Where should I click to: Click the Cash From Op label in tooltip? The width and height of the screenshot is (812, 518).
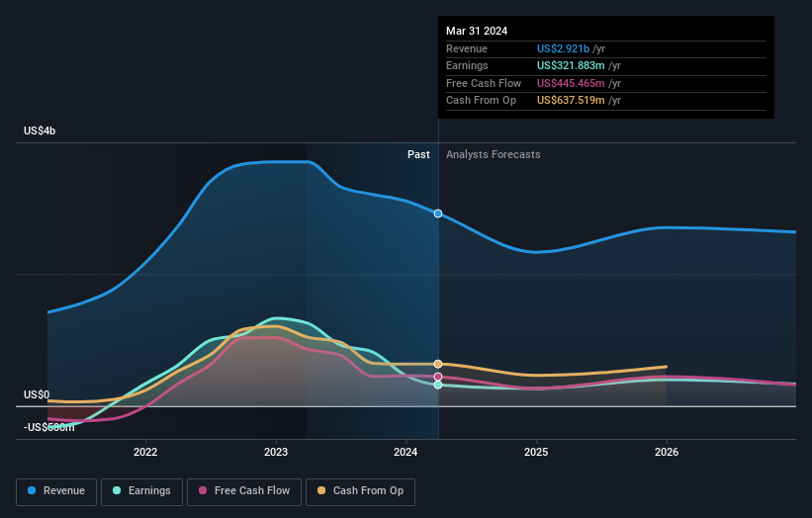tap(481, 101)
